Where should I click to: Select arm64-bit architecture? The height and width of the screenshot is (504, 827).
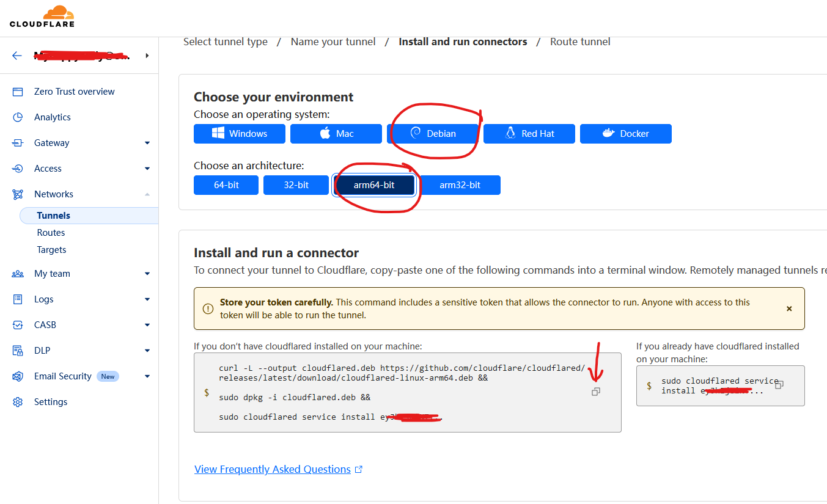click(374, 185)
